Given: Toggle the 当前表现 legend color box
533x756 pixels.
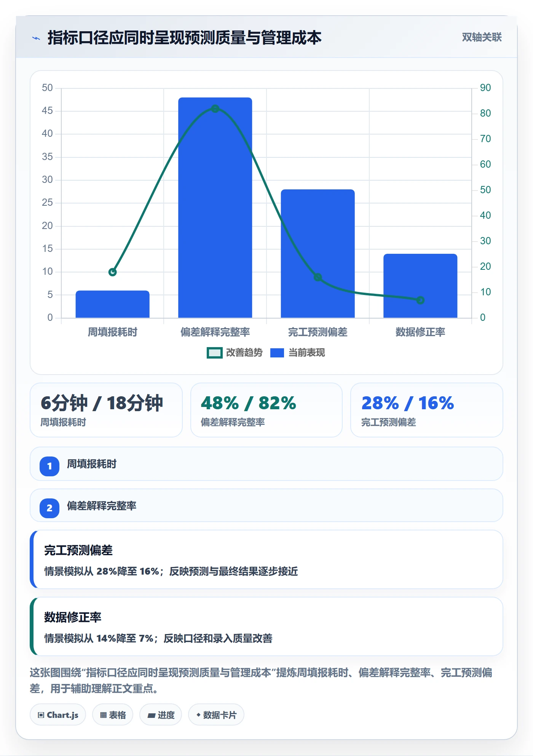Looking at the screenshot, I should (x=277, y=353).
